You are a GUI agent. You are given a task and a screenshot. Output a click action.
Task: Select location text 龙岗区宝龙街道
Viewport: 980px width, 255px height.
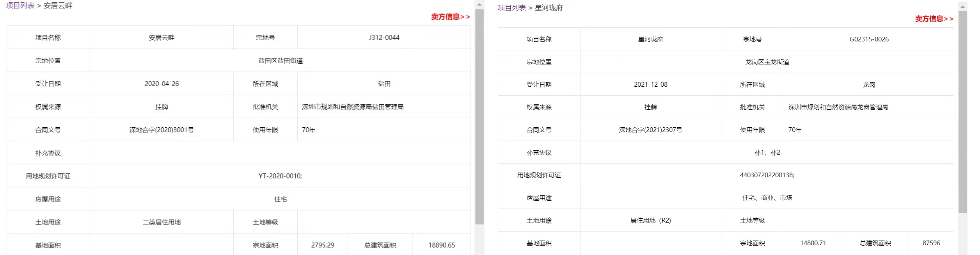click(x=767, y=62)
